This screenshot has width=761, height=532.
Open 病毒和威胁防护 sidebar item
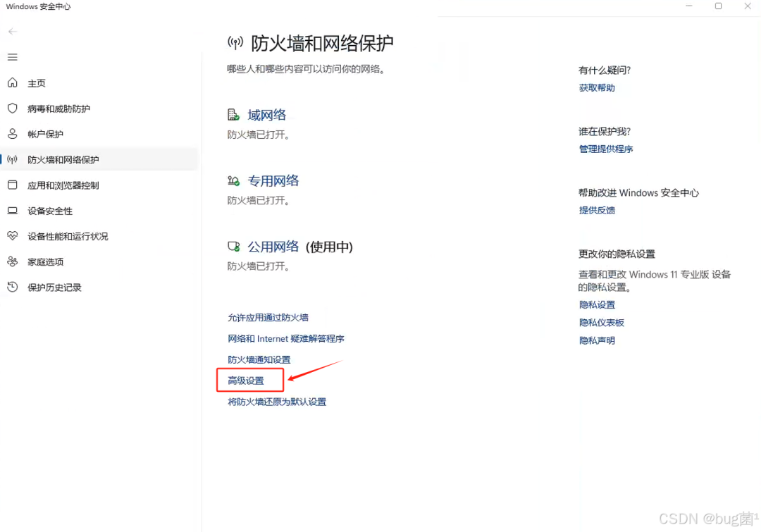coord(99,109)
